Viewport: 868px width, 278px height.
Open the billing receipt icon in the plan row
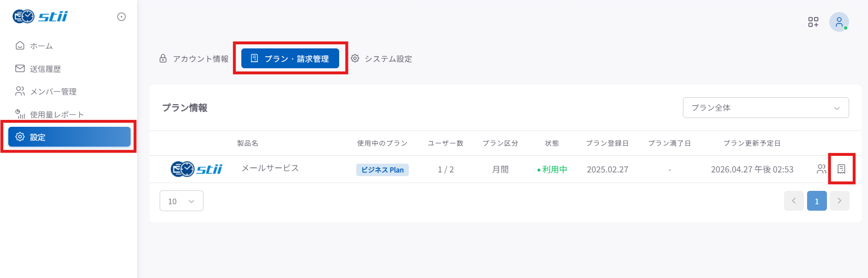pos(841,169)
